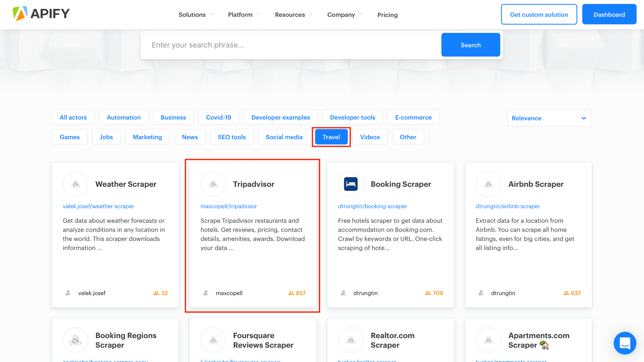The image size is (644, 362).
Task: Open the Relevance sort dropdown
Action: pyautogui.click(x=549, y=118)
